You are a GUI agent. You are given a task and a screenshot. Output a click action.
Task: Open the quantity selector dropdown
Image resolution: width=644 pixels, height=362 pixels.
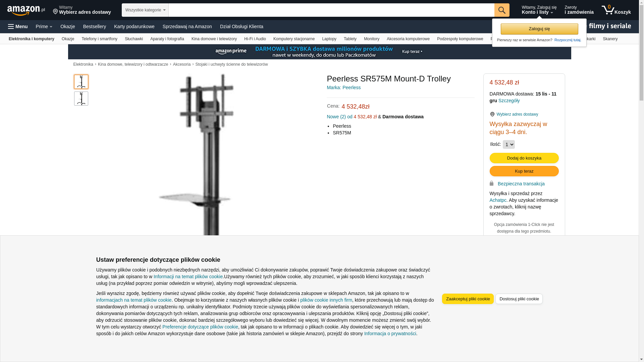tap(509, 144)
